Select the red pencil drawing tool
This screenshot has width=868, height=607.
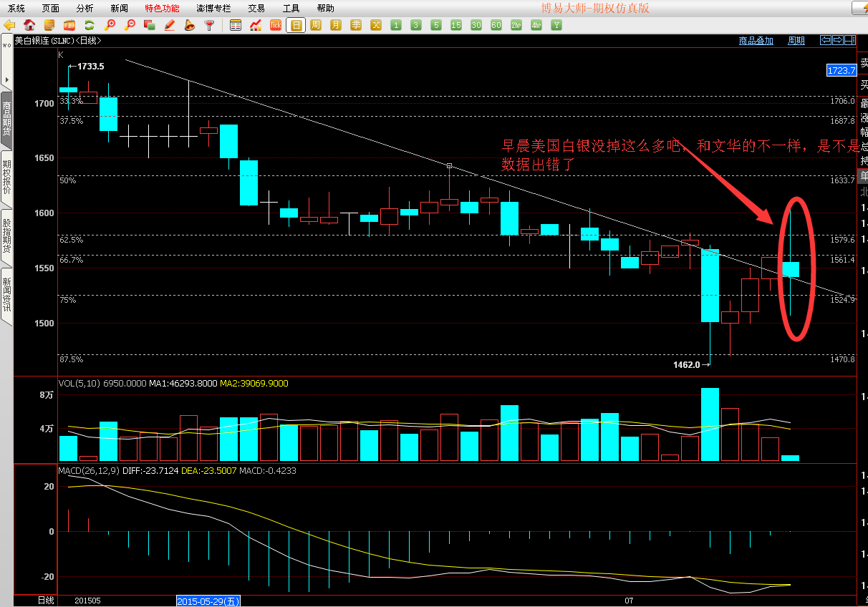170,25
